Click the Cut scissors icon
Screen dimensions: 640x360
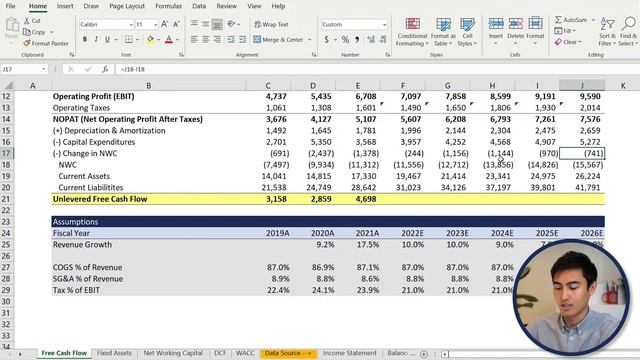(27, 20)
